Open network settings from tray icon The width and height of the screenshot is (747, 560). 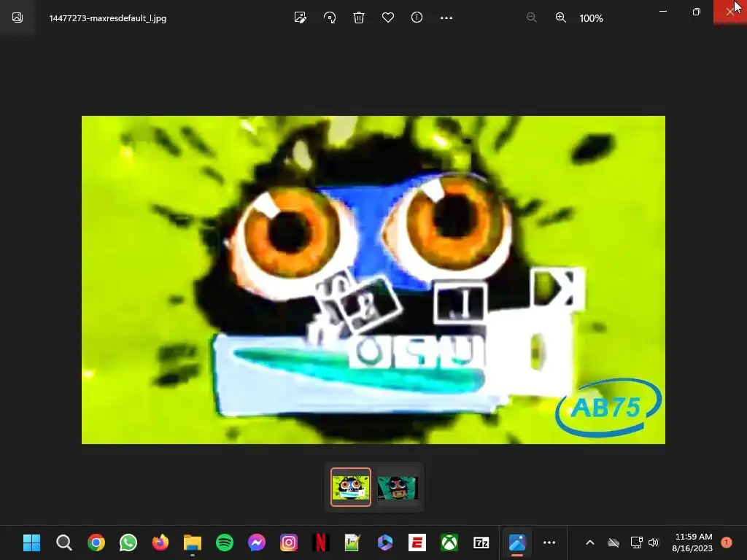point(636,542)
